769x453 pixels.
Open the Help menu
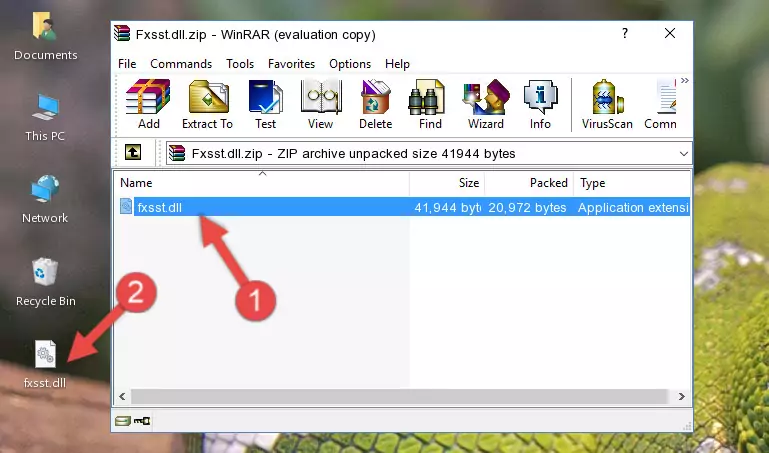(397, 64)
